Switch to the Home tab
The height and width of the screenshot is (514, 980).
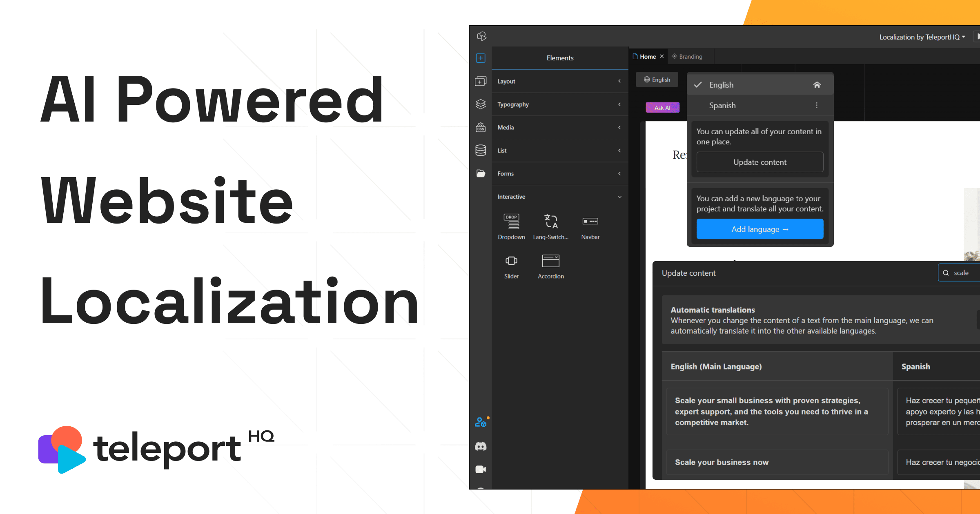(648, 56)
